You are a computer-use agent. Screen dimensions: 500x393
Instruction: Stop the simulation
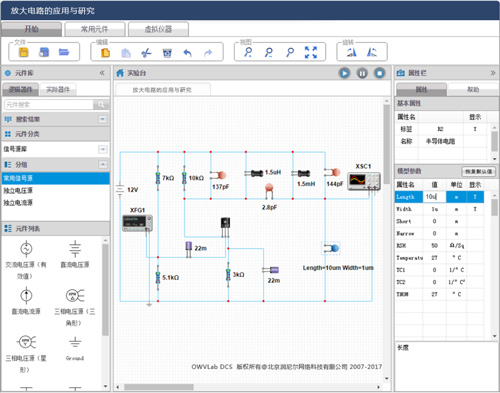click(379, 73)
